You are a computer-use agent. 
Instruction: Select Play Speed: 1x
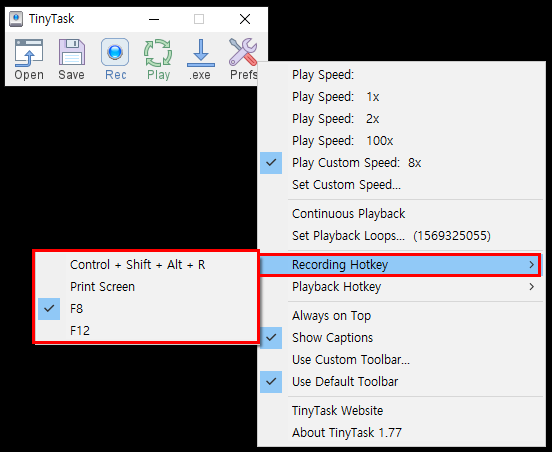(x=401, y=96)
